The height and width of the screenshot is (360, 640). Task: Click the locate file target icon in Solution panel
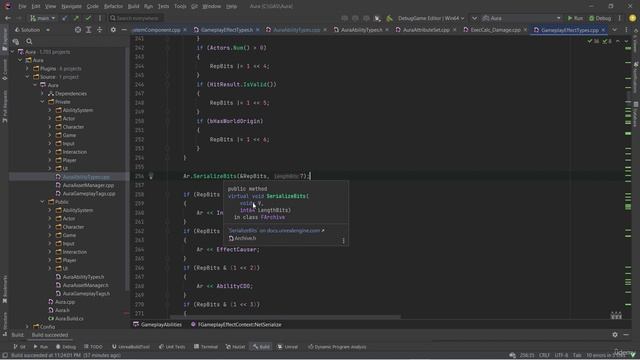click(78, 30)
